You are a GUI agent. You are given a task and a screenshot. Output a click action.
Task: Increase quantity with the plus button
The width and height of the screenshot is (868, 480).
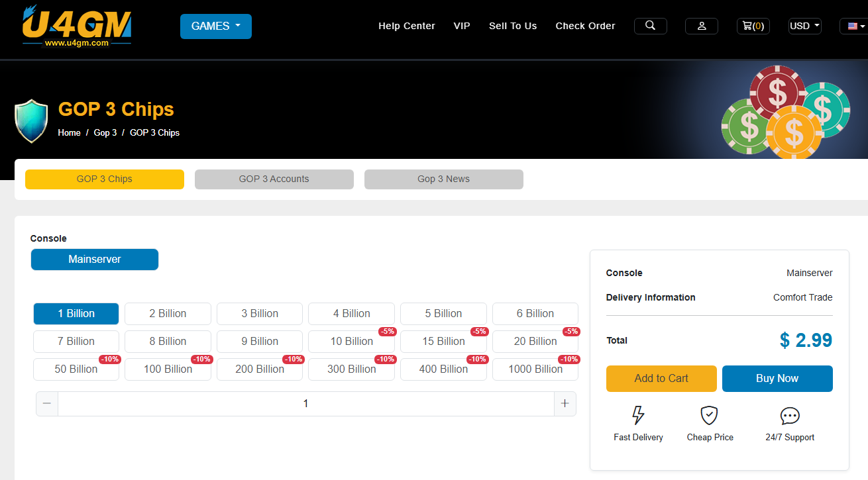(x=565, y=404)
